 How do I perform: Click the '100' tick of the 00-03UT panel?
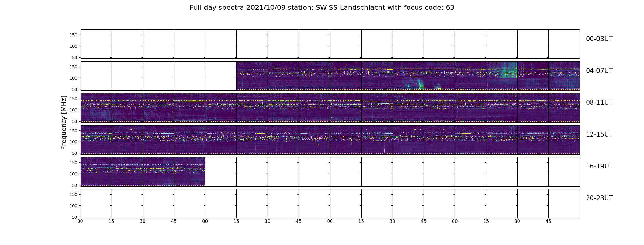74,46
